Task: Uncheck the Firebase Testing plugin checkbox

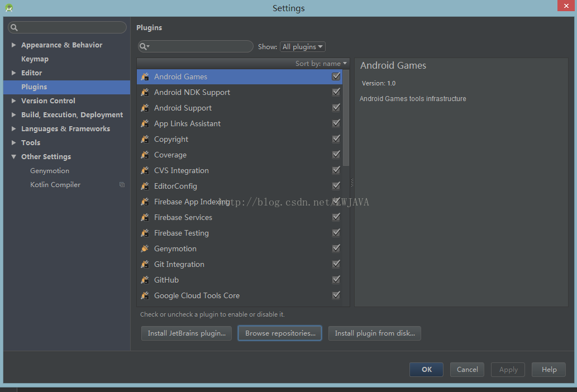Action: point(336,232)
